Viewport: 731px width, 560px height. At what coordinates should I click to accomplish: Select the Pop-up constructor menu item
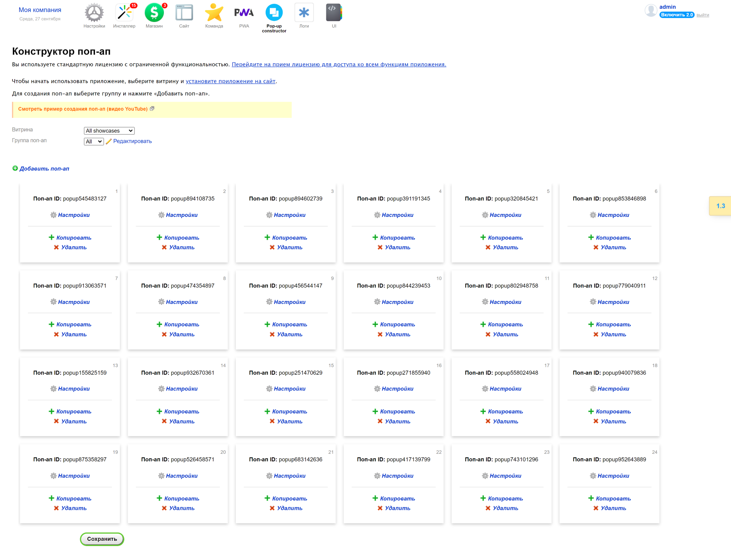point(274,18)
